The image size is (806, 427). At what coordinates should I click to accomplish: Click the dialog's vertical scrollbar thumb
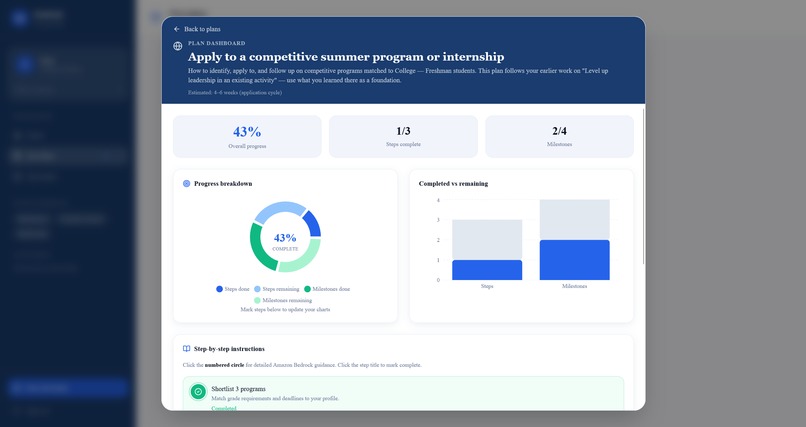pos(643,186)
